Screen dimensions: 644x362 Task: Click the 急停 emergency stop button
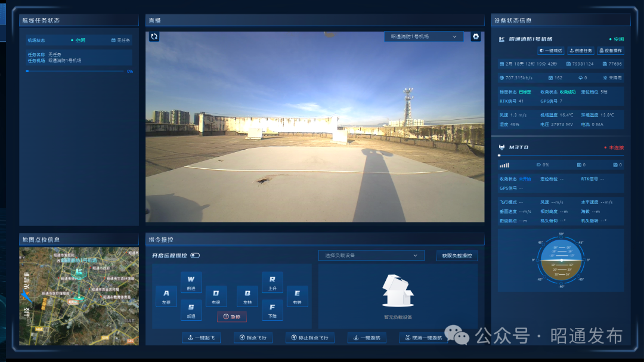click(231, 317)
